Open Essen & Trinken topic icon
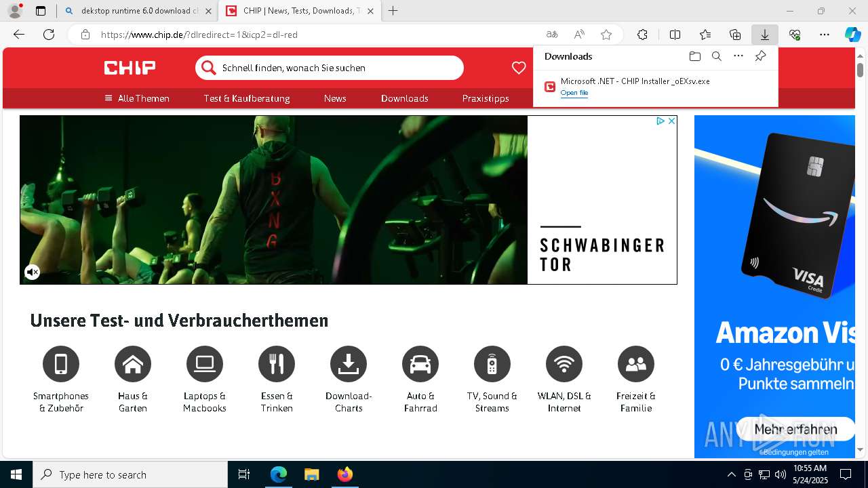This screenshot has height=488, width=868. (x=277, y=364)
